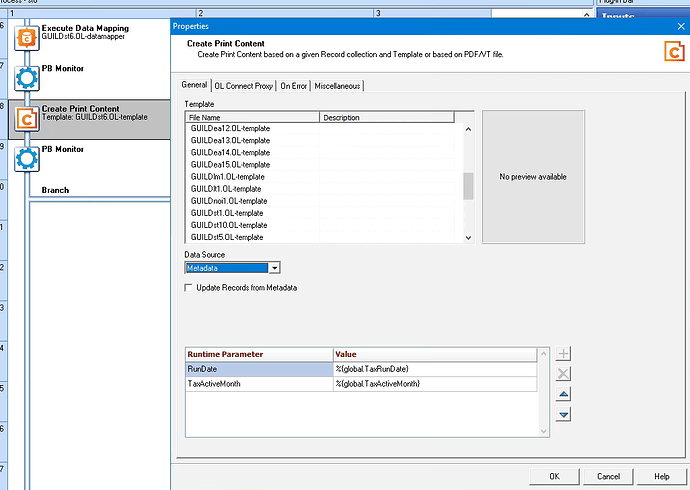Screen dimensions: 690x490
Task: Confirm with the OK button
Action: (554, 476)
